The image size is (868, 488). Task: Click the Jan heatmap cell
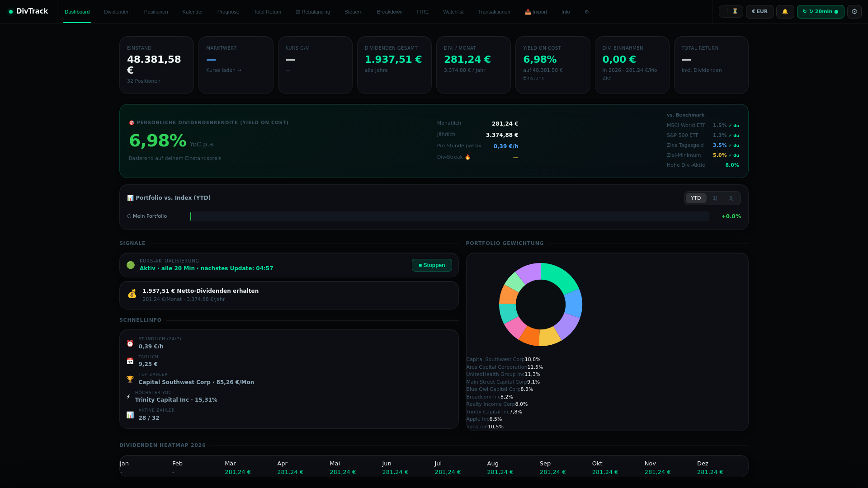point(145,468)
